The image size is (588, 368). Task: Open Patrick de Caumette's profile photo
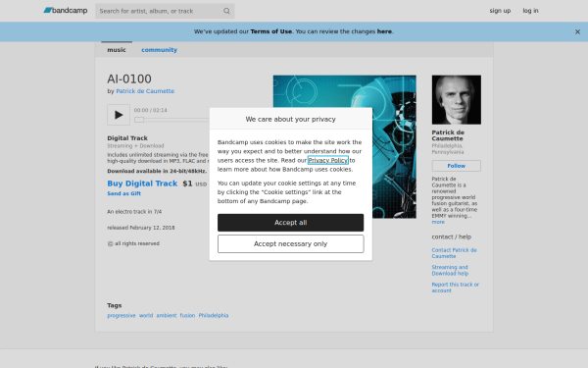pos(457,100)
